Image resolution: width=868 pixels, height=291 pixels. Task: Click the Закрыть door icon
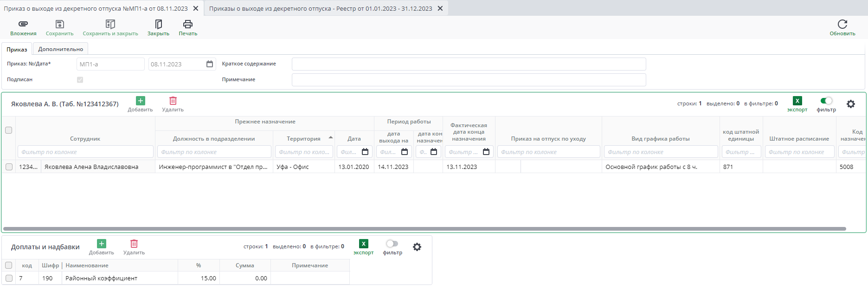click(x=158, y=24)
